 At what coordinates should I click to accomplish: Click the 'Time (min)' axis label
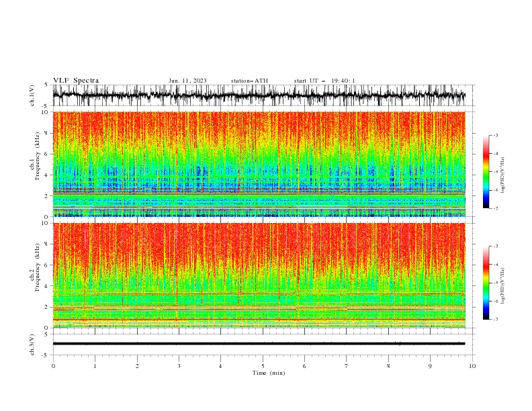[269, 373]
